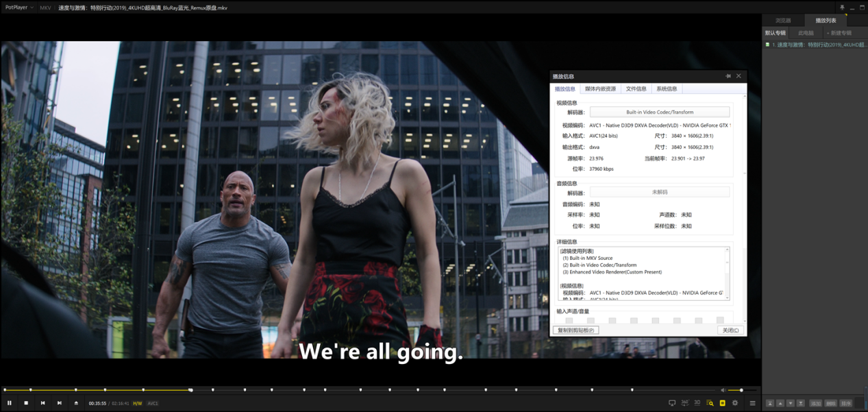
Task: Click the + 新建专辑 button
Action: point(839,33)
